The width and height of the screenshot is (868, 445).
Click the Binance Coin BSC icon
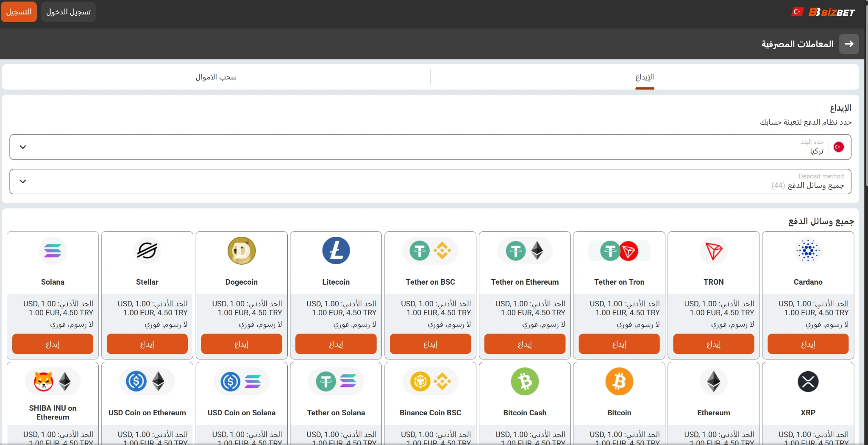tap(431, 381)
